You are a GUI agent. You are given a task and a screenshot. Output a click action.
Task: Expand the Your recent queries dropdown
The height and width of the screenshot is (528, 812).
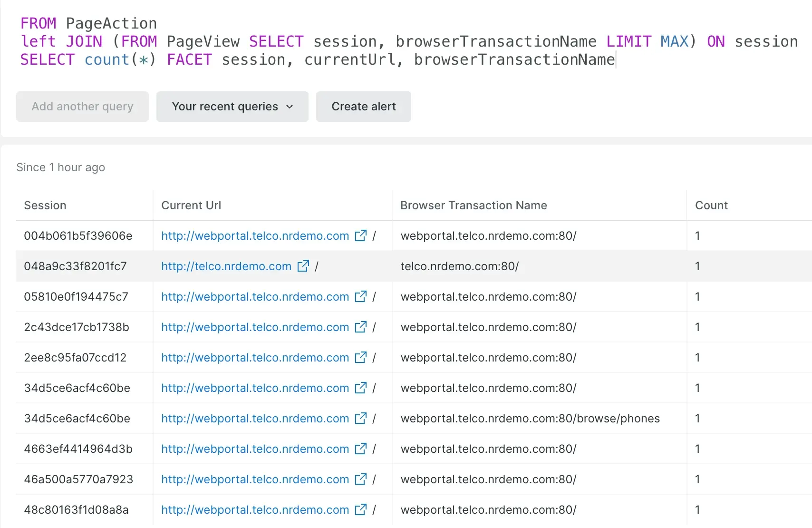click(232, 107)
